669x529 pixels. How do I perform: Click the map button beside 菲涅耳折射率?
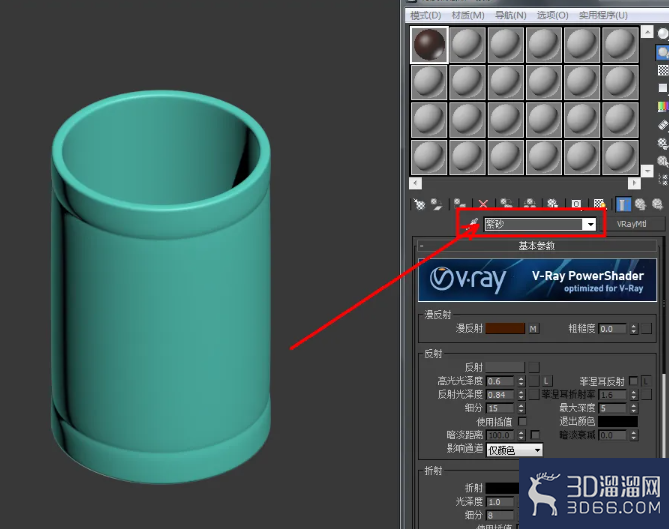[647, 395]
